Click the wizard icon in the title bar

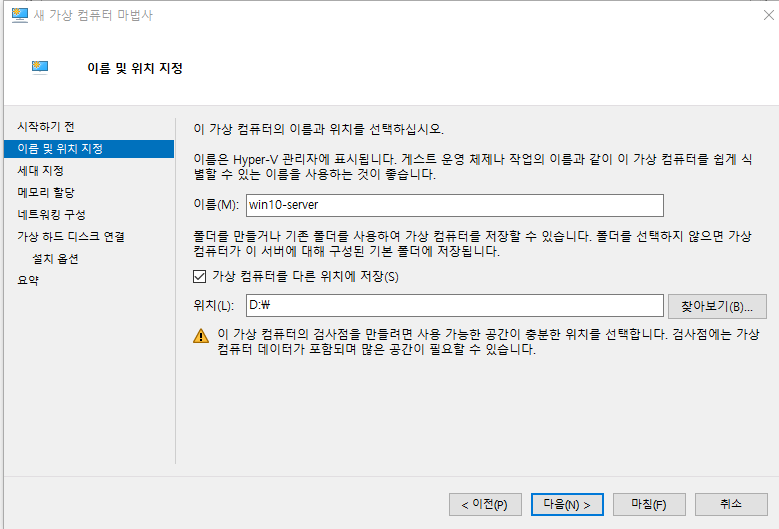(x=20, y=15)
